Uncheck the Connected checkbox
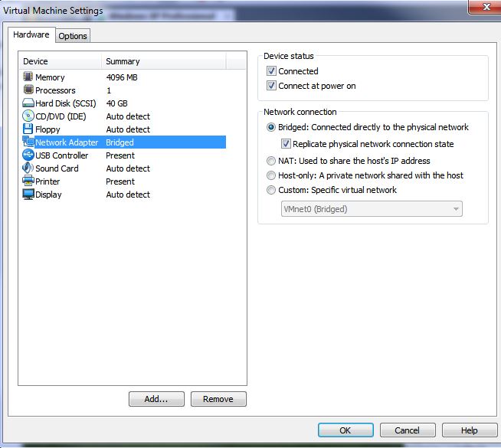This screenshot has width=501, height=448. 271,71
